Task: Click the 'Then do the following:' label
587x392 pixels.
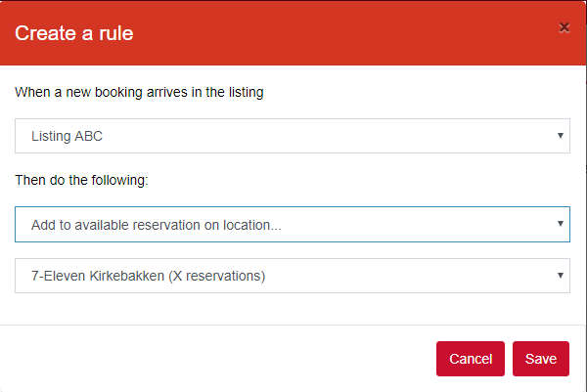Action: tap(81, 180)
